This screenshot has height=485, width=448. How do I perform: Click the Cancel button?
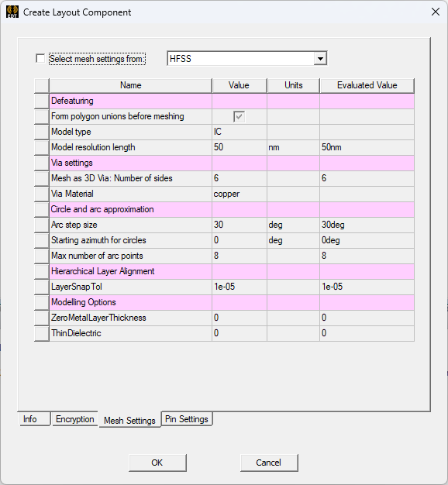269,463
